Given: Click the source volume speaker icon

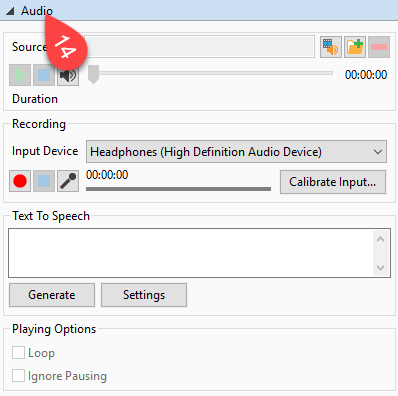Looking at the screenshot, I should click(68, 75).
